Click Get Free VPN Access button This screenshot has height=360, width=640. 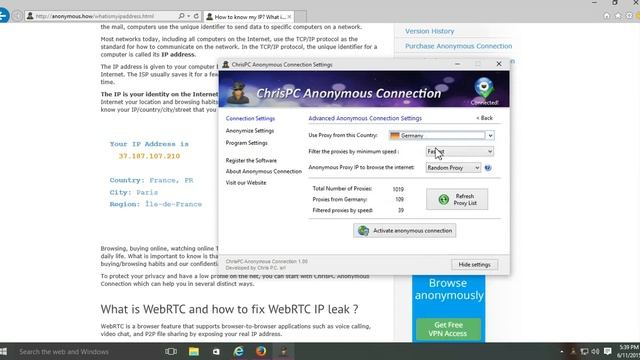tap(448, 329)
